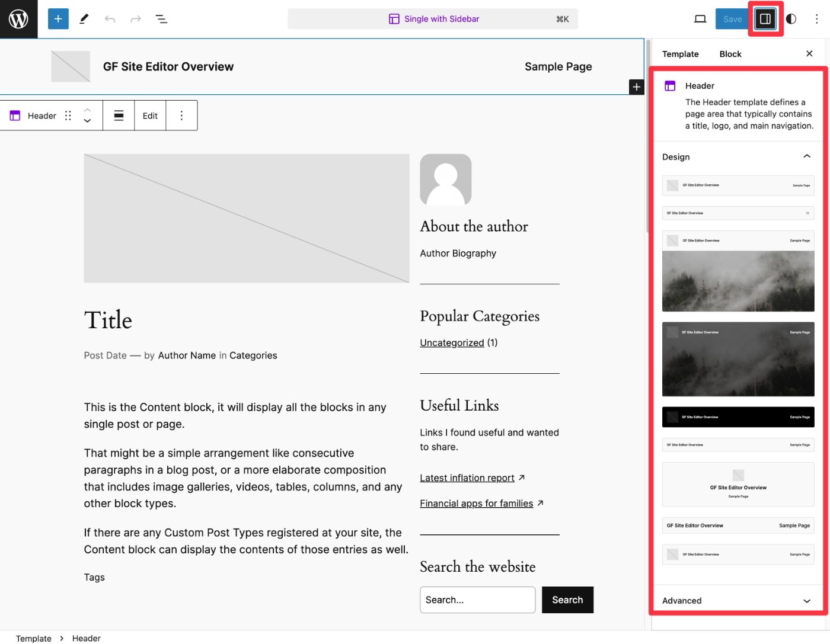Select the author avatar placeholder
Image resolution: width=830 pixels, height=644 pixels.
click(446, 180)
